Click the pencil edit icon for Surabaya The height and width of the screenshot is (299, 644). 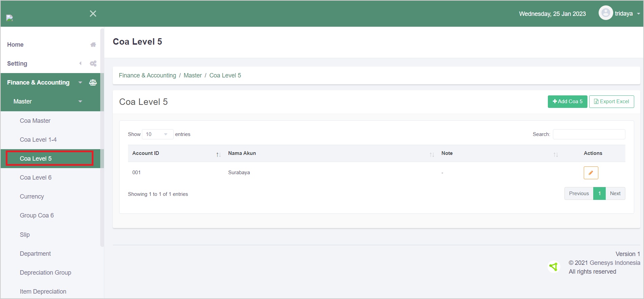[x=591, y=173]
